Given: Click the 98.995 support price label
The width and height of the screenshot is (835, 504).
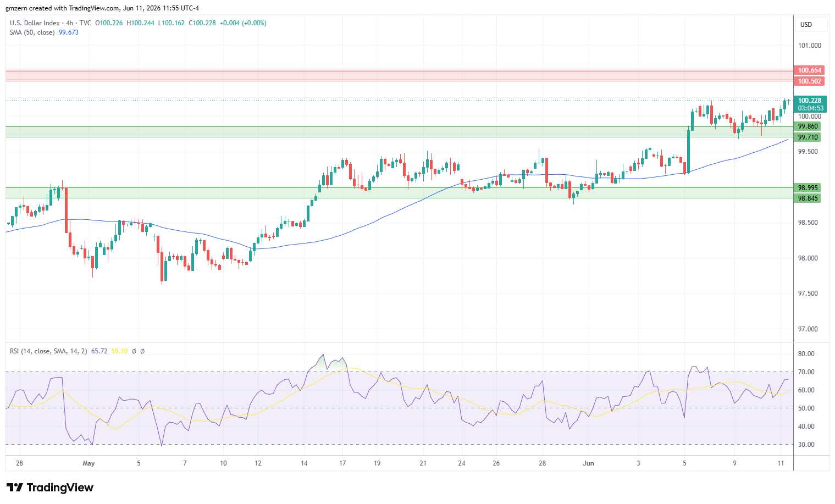Looking at the screenshot, I should (x=808, y=188).
